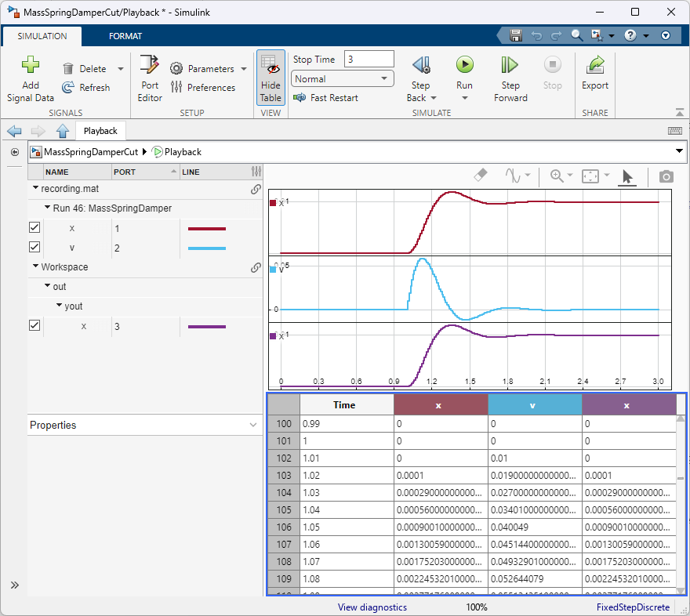
Task: Collapse the recording.mat tree node
Action: coord(36,189)
